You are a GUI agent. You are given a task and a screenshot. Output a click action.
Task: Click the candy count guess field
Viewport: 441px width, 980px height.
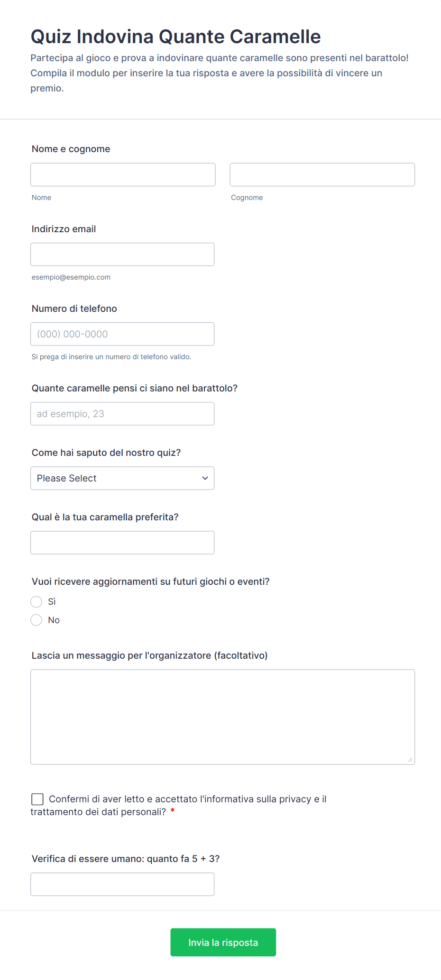point(122,414)
